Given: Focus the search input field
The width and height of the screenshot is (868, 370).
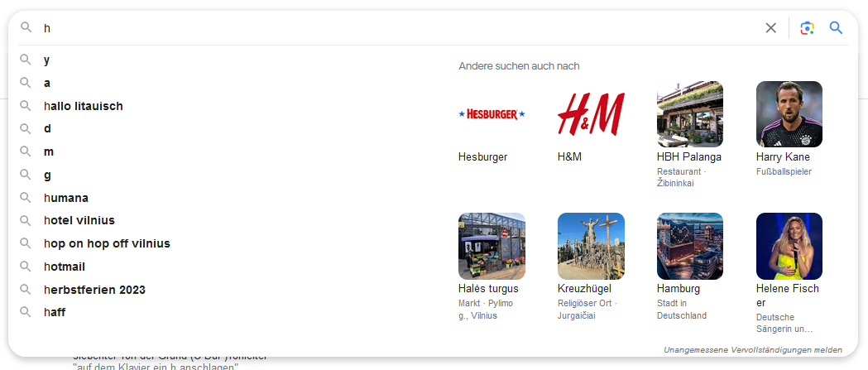Looking at the screenshot, I should click(x=397, y=28).
